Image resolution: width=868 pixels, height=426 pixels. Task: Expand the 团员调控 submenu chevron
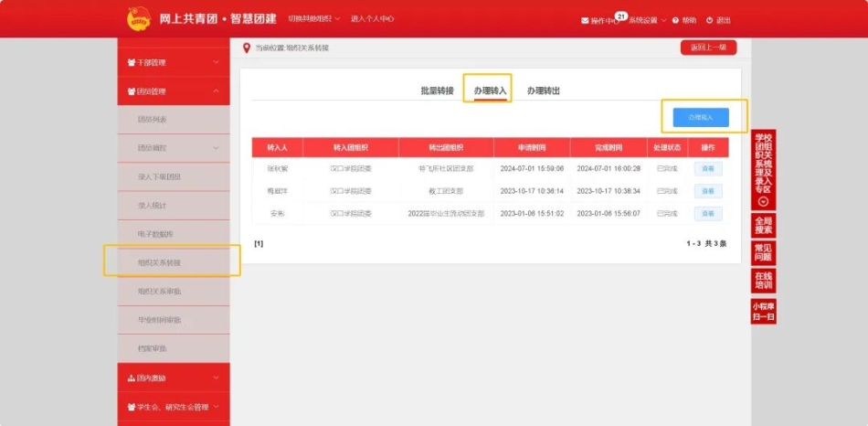(216, 147)
